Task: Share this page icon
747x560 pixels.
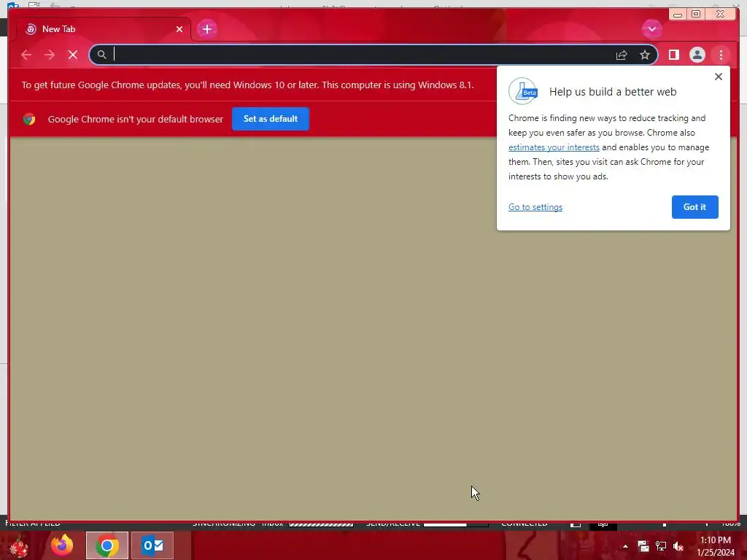Action: click(622, 55)
